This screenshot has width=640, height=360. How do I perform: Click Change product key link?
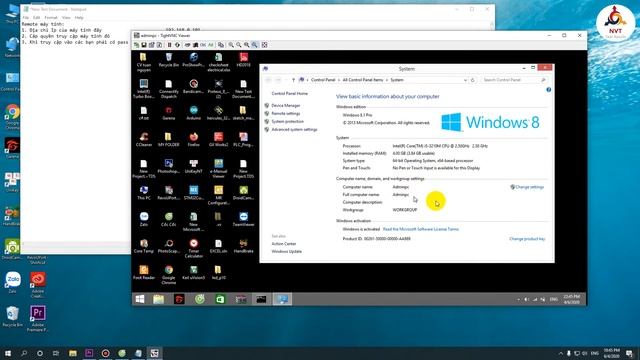[527, 239]
